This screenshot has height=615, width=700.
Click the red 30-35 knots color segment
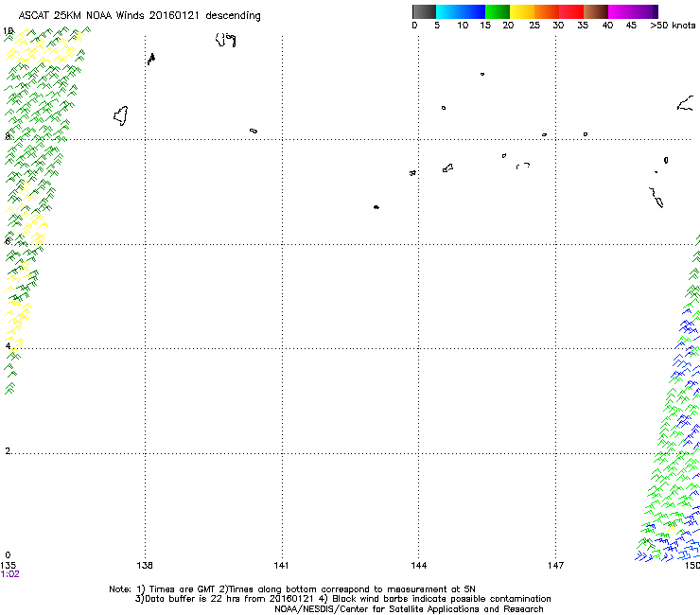coord(571,11)
